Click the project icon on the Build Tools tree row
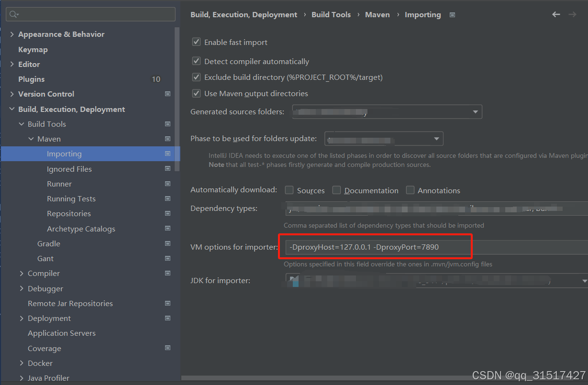Image resolution: width=588 pixels, height=385 pixels. point(167,124)
